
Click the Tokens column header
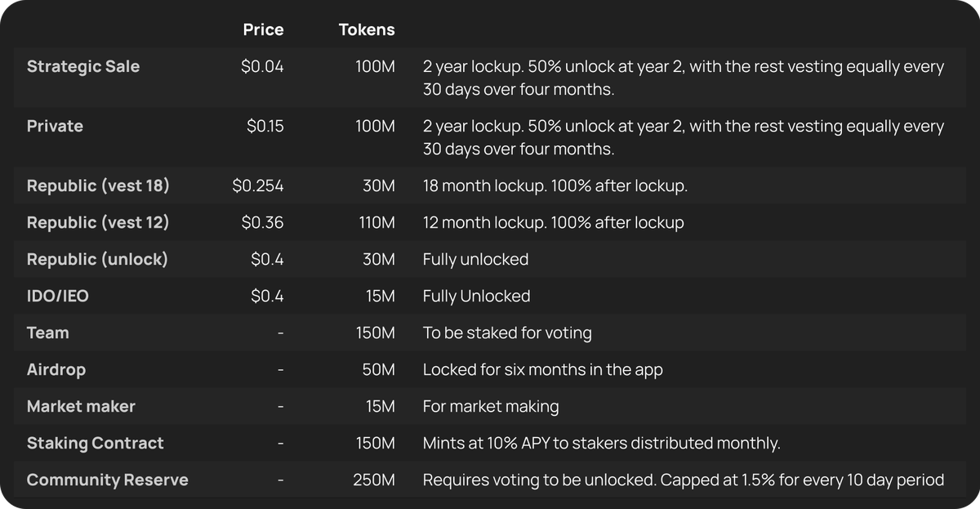[x=367, y=30]
